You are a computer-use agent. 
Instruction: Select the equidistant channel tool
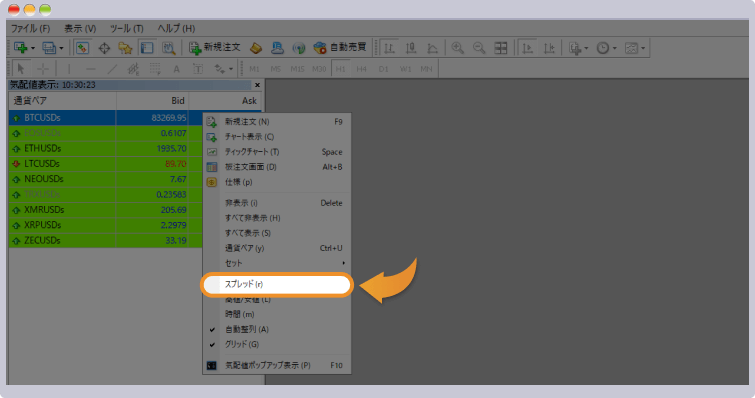[133, 69]
